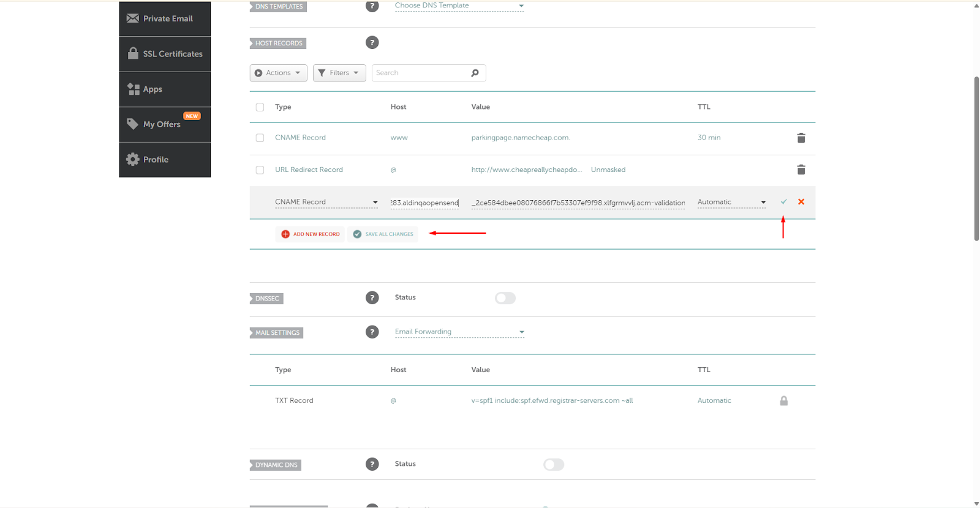Expand the Filters dropdown
The image size is (980, 508).
[339, 73]
